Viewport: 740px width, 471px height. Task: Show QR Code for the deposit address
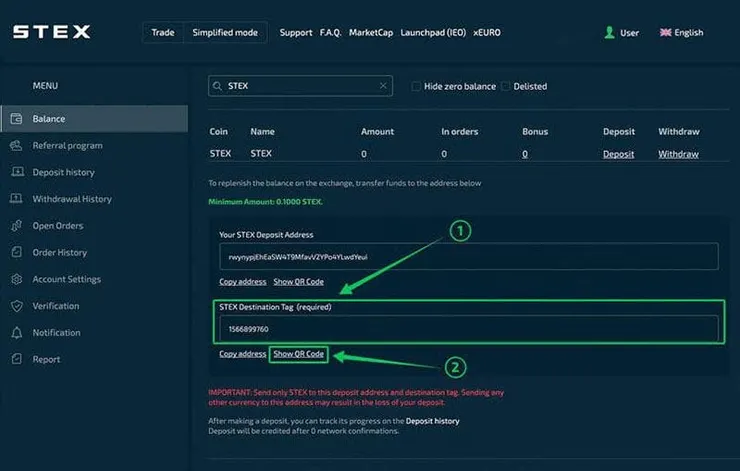[299, 282]
